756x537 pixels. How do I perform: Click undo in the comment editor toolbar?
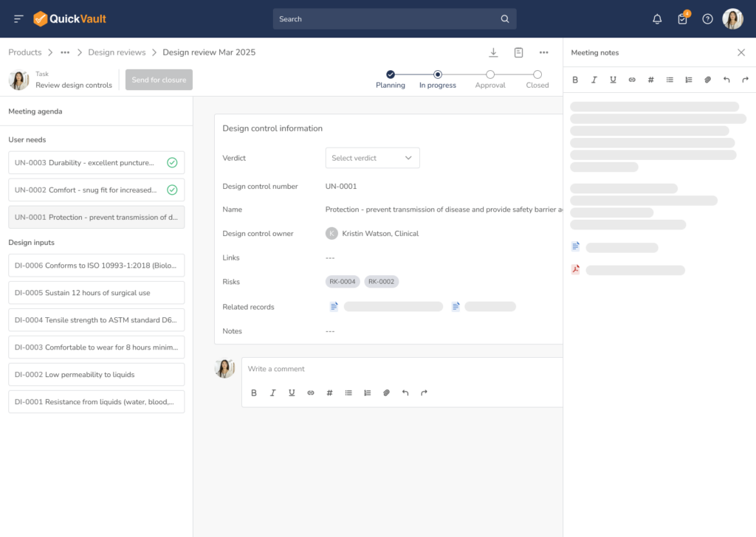click(405, 392)
